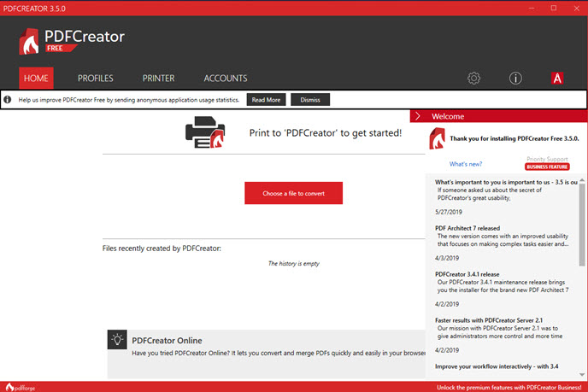Click the Read More button
This screenshot has height=392, width=588.
pos(266,100)
